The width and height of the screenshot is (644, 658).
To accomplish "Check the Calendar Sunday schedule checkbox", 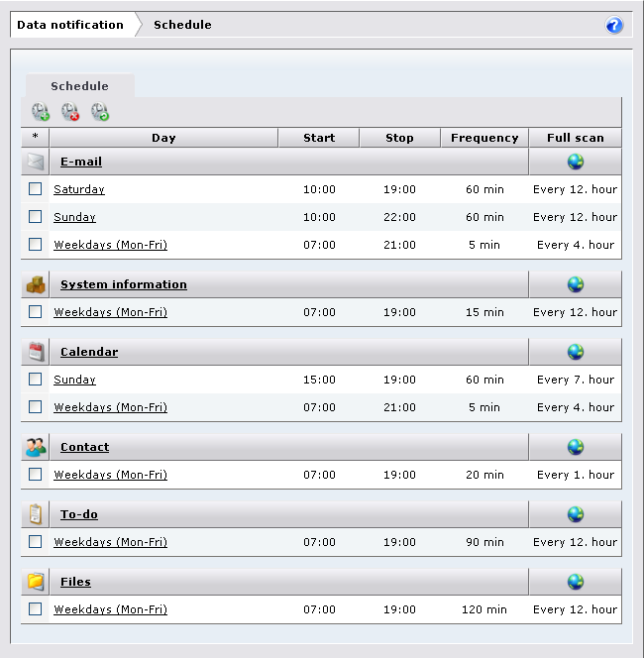I will click(x=36, y=380).
